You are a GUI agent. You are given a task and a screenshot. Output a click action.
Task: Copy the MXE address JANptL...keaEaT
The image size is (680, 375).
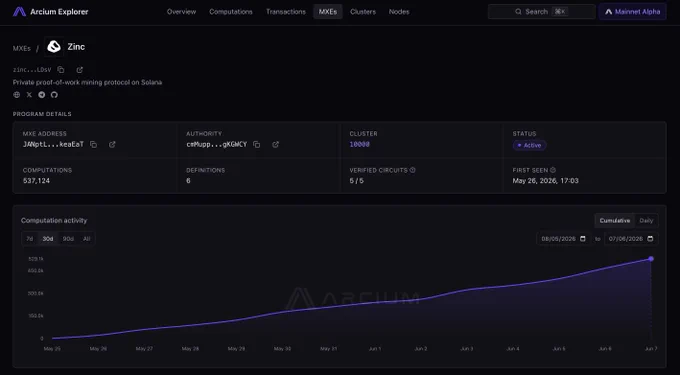tap(93, 144)
